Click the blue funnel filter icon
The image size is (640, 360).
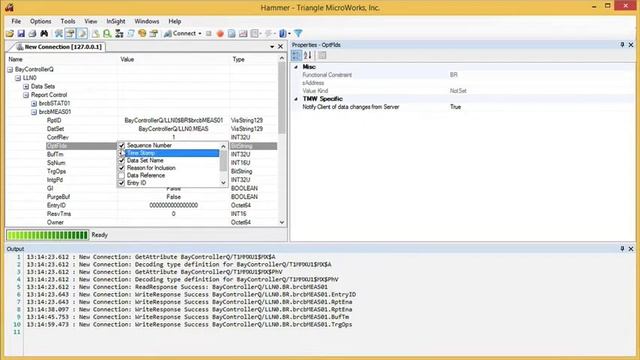(298, 33)
